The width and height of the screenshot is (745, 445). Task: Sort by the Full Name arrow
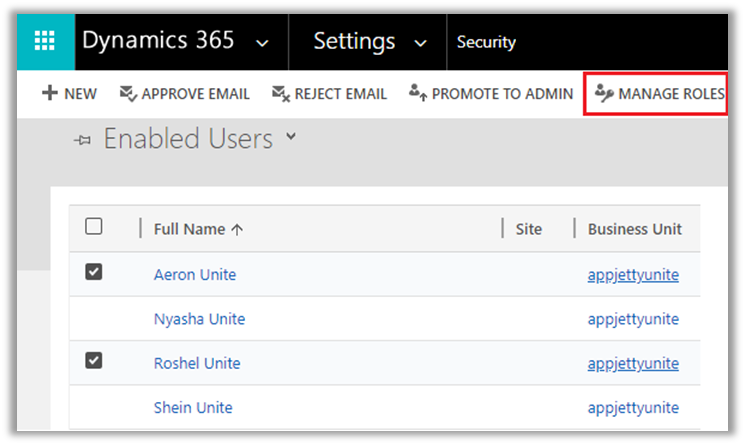[237, 229]
